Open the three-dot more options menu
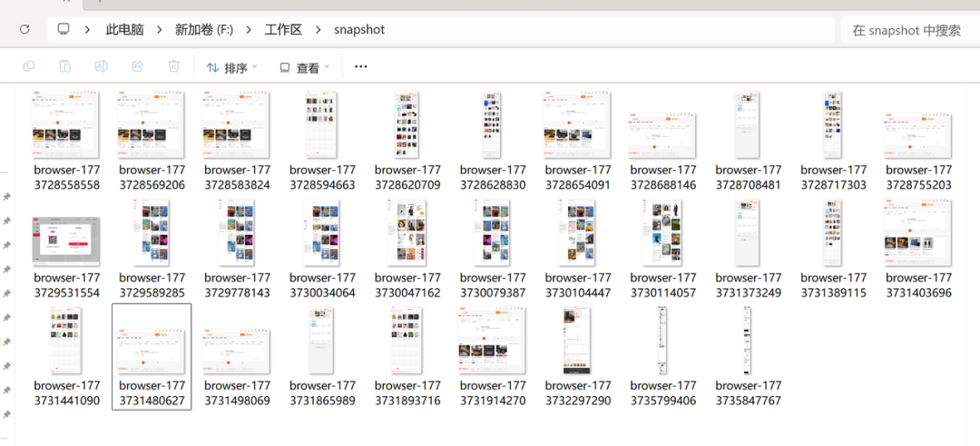Viewport: 980px width, 446px height. click(360, 66)
